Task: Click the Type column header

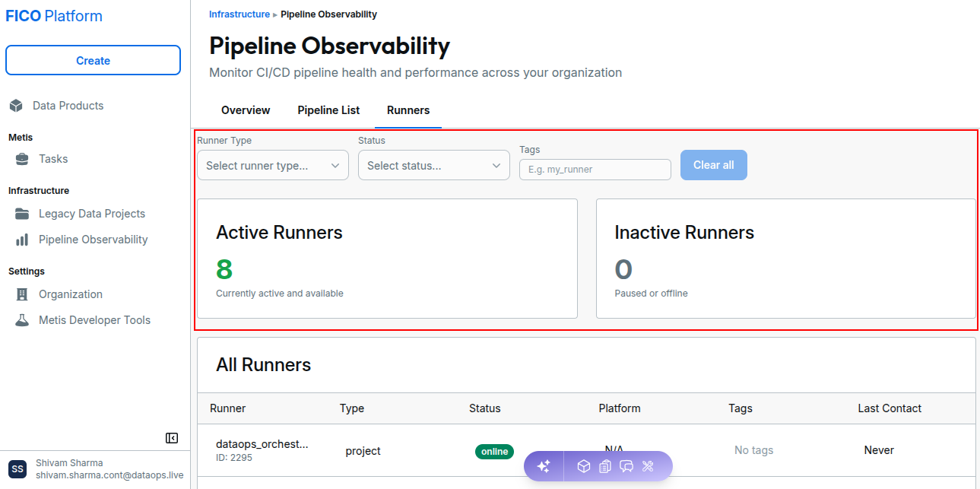Action: 352,408
